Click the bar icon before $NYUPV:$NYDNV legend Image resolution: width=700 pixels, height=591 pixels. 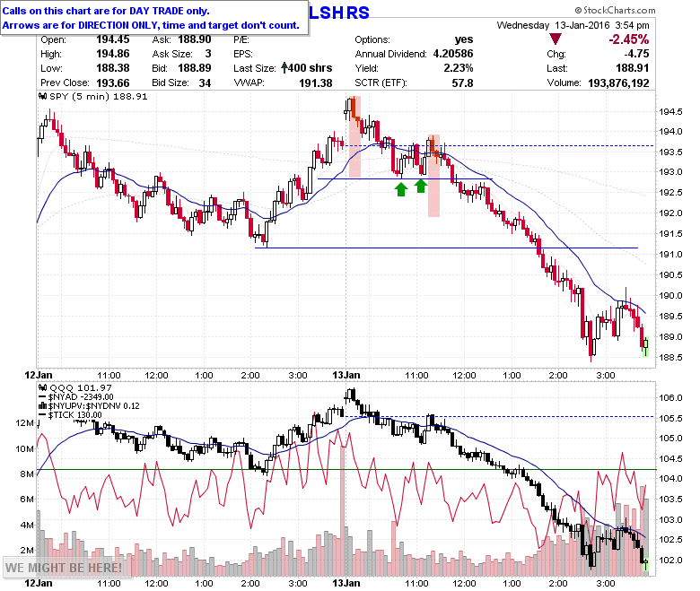(43, 406)
